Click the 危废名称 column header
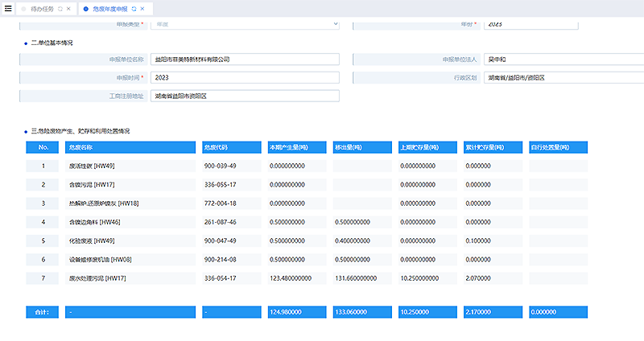Image resolution: width=644 pixels, height=341 pixels. [x=130, y=147]
